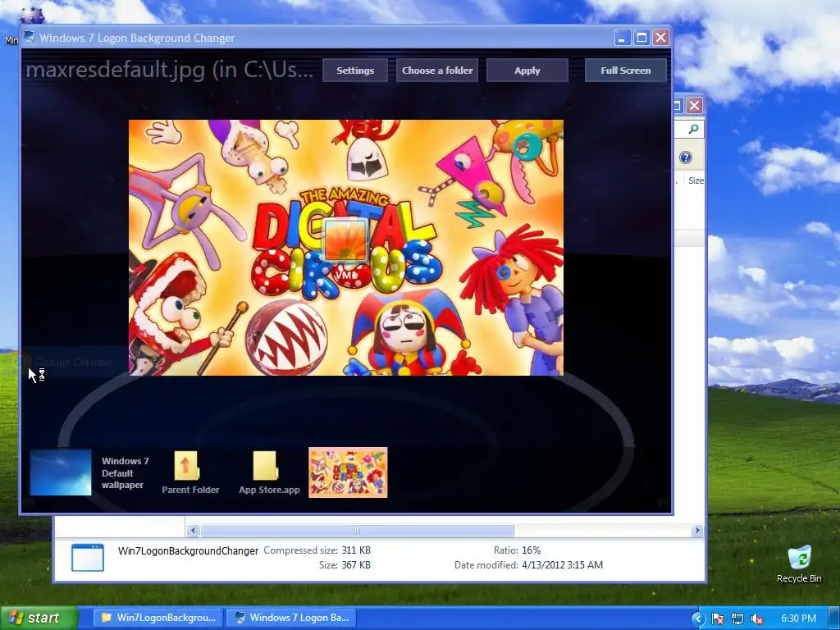The width and height of the screenshot is (840, 630).
Task: Switch preview to Full Screen
Action: [626, 71]
